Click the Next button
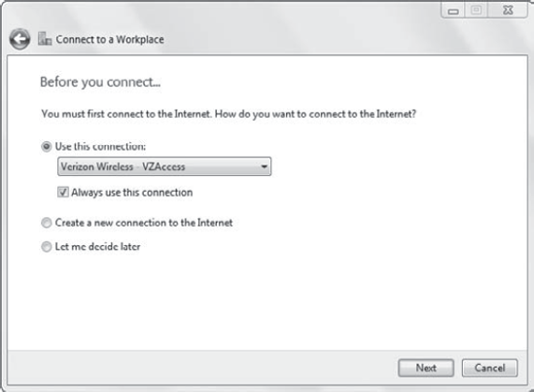534x392 pixels. 426,368
